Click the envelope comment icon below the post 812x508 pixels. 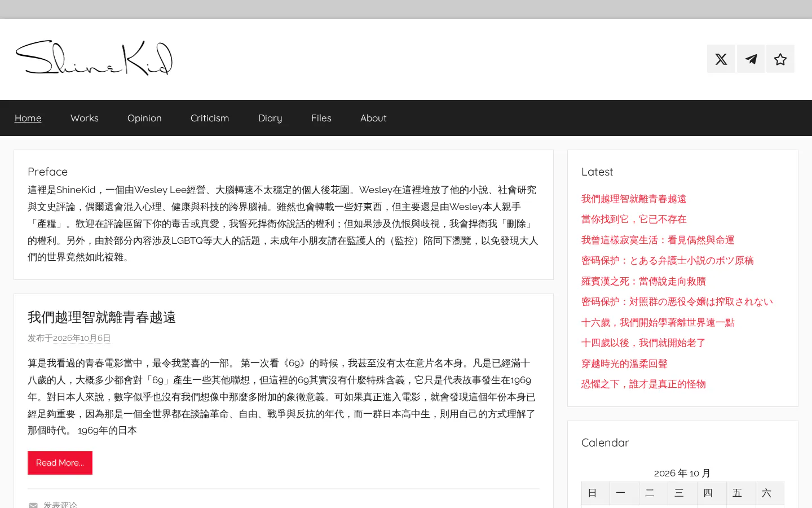tap(33, 505)
